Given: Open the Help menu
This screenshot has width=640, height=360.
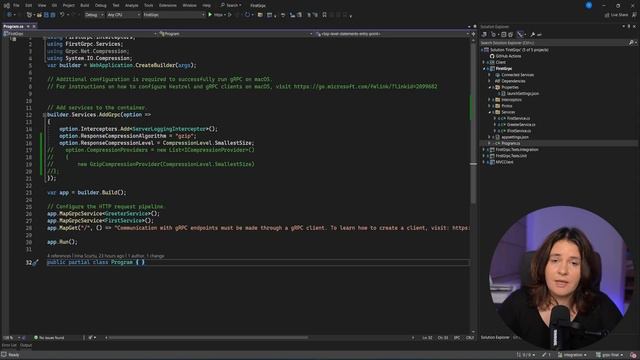Looking at the screenshot, I should 207,5.
